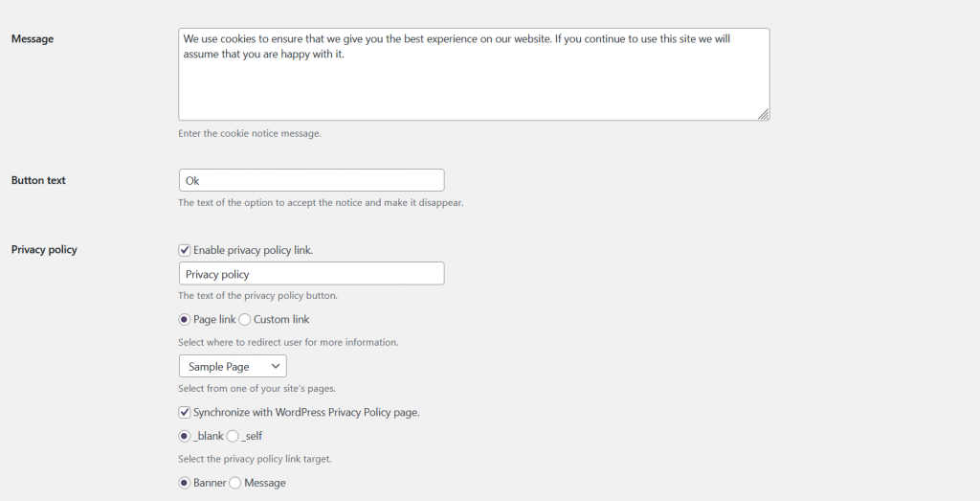Choose the Custom link radio option
Screen dimensions: 980x501
(x=244, y=320)
